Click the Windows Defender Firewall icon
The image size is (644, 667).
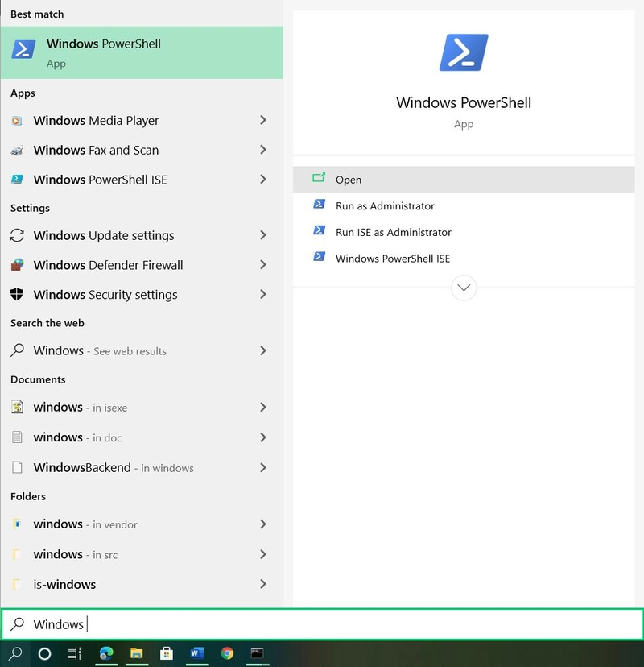coord(17,264)
